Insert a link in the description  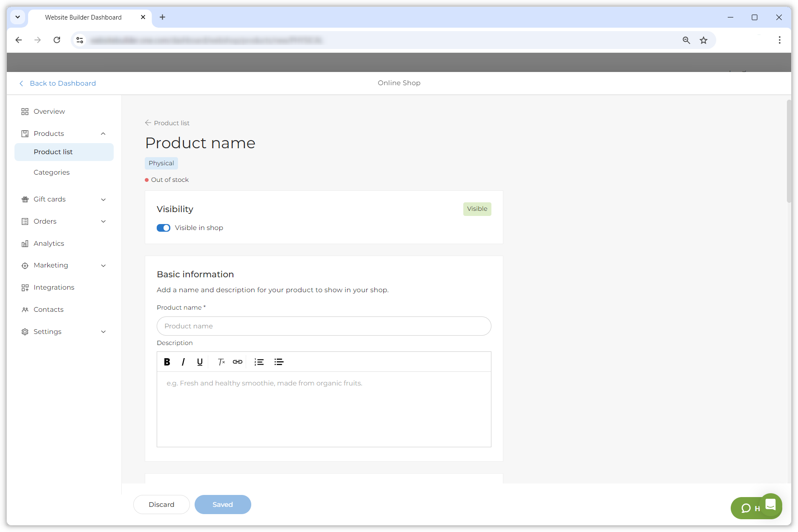tap(238, 362)
